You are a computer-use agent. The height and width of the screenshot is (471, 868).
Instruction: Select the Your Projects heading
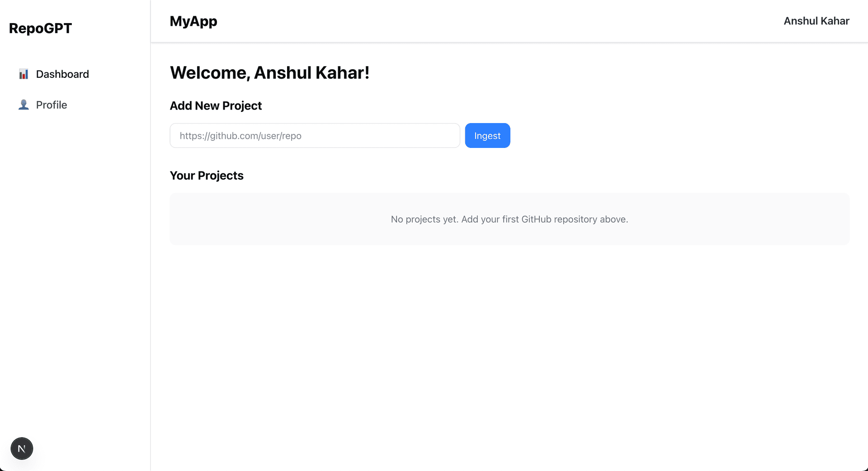[x=207, y=176]
